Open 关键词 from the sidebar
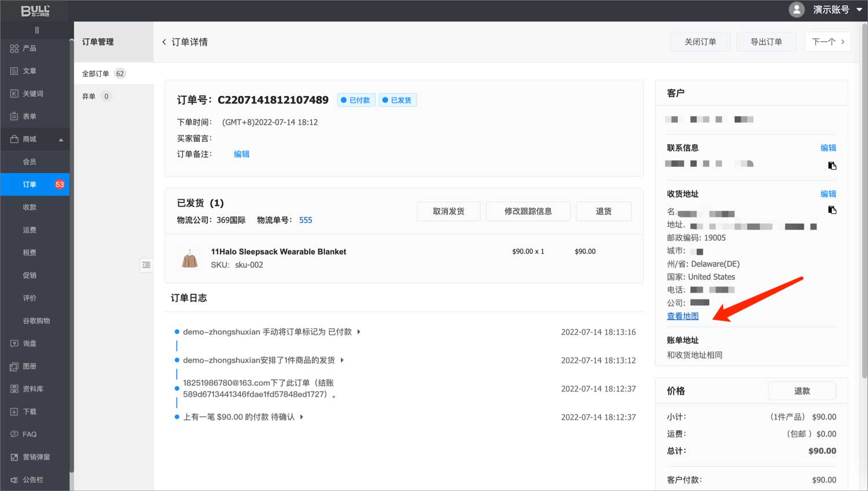Viewport: 868px width, 491px height. (32, 94)
